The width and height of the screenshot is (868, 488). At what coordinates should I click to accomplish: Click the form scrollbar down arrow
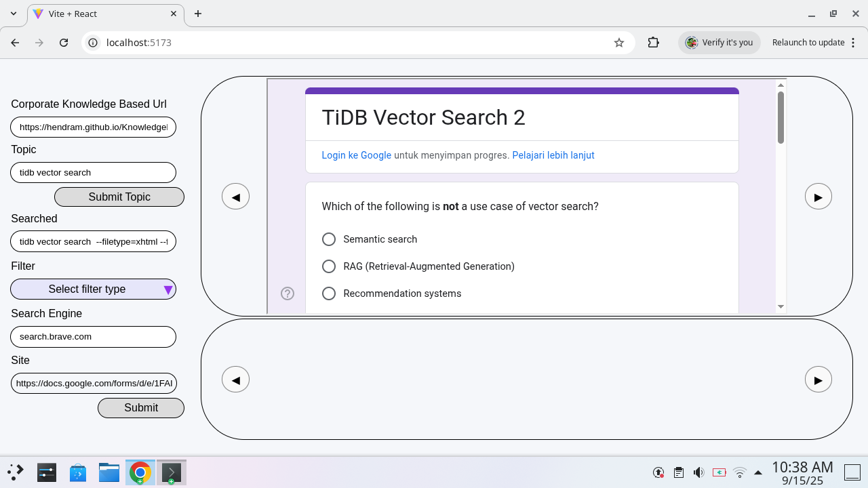[781, 306]
